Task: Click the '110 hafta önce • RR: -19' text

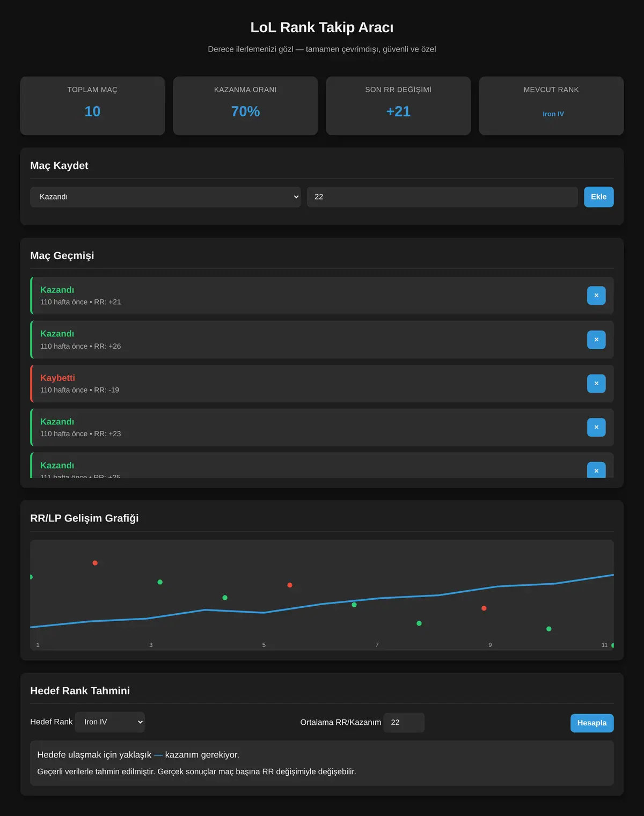Action: [79, 390]
